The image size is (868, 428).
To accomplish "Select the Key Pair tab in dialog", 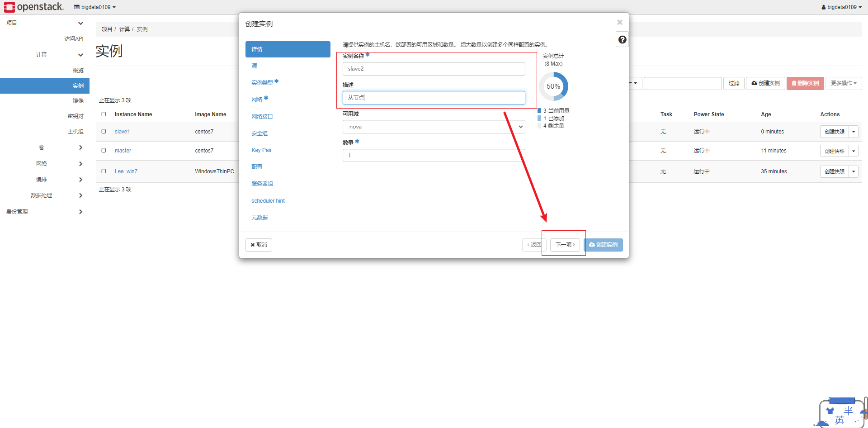I will (x=261, y=150).
